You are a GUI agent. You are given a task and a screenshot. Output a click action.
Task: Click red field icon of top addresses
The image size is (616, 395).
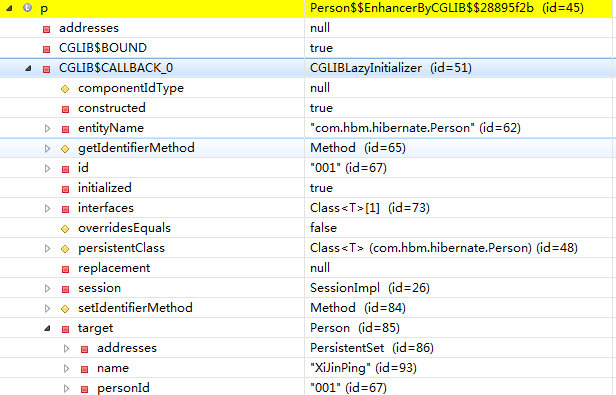pyautogui.click(x=46, y=29)
